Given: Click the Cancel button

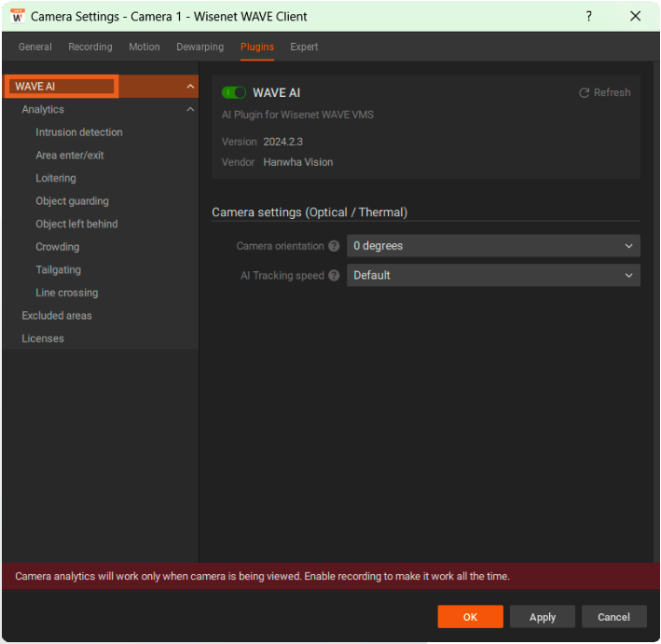Looking at the screenshot, I should (x=613, y=617).
